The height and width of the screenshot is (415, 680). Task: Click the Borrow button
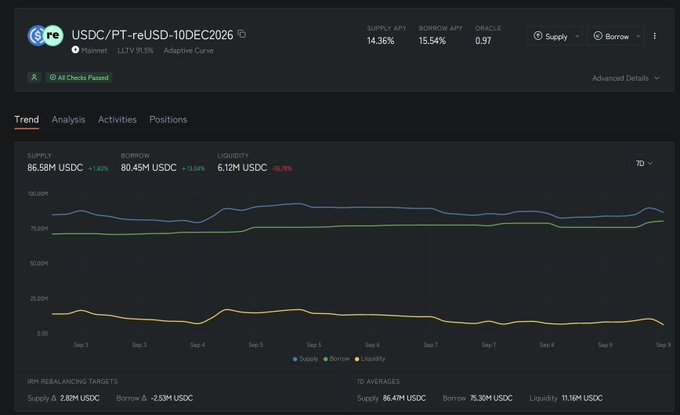(611, 36)
